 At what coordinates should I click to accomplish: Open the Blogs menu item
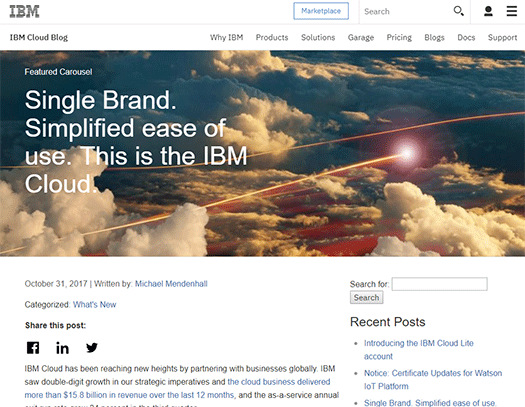(x=434, y=37)
